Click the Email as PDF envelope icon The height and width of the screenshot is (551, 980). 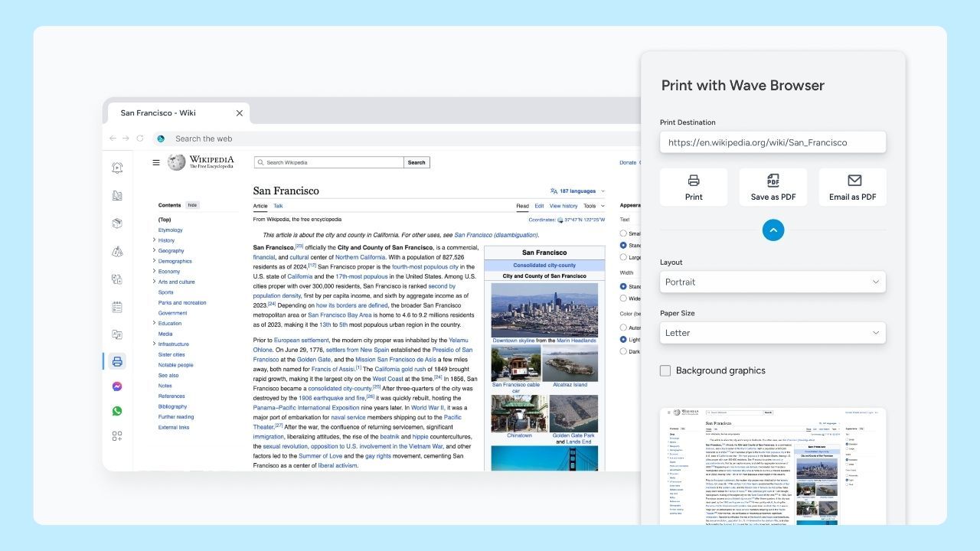coord(854,181)
